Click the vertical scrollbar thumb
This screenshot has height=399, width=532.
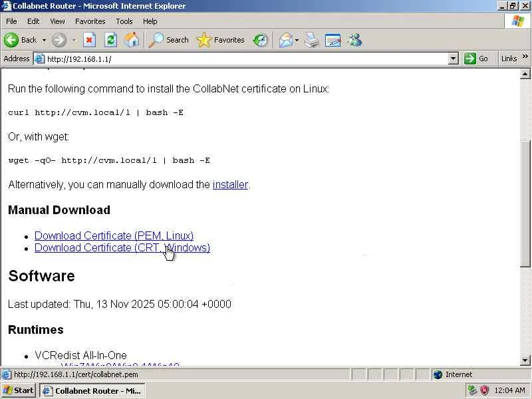pos(525,204)
